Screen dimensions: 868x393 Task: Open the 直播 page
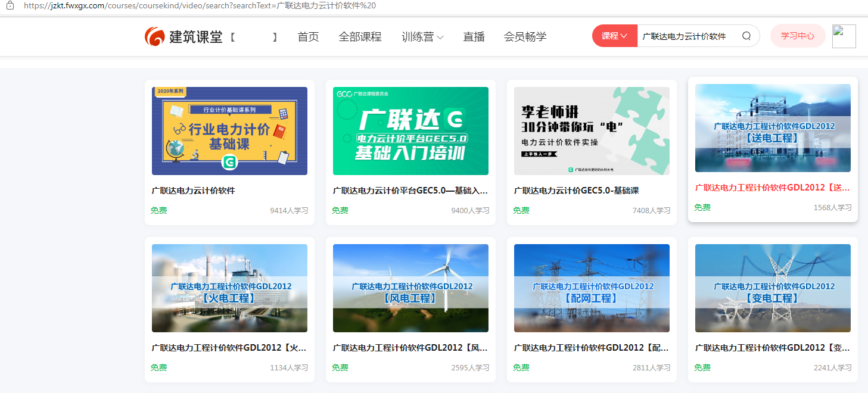[x=474, y=37]
